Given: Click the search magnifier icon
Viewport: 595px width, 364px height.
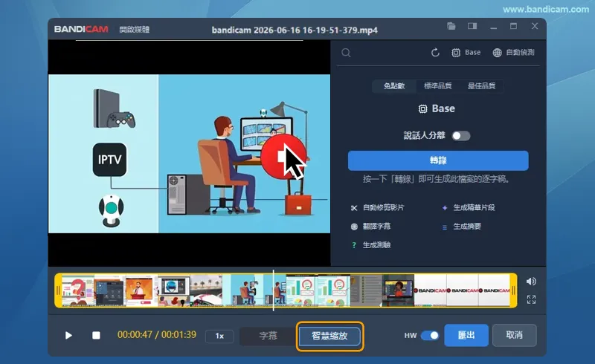Looking at the screenshot, I should pyautogui.click(x=346, y=53).
